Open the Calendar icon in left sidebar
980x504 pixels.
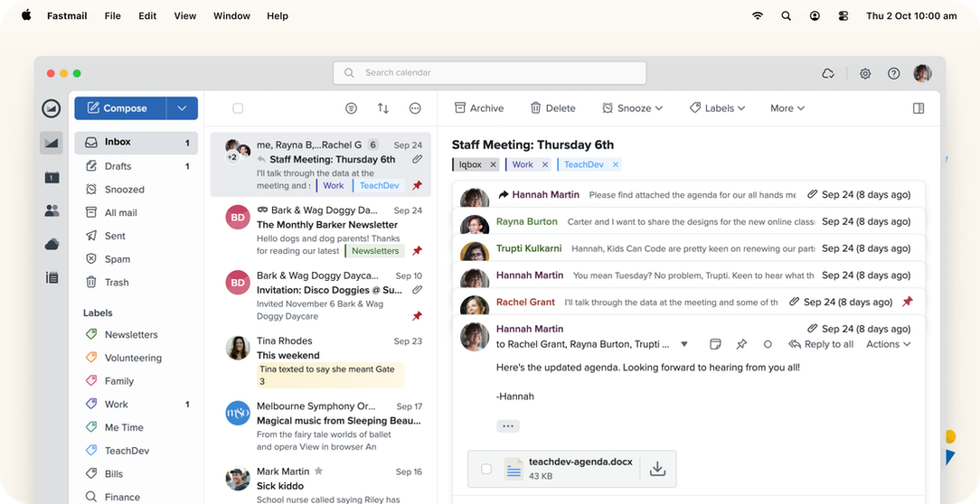click(52, 177)
